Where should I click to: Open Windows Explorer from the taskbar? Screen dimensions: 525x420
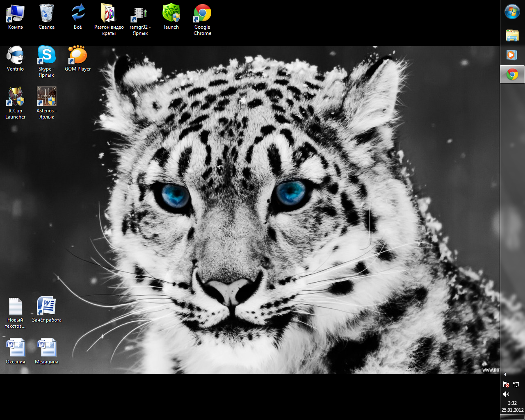[x=512, y=35]
